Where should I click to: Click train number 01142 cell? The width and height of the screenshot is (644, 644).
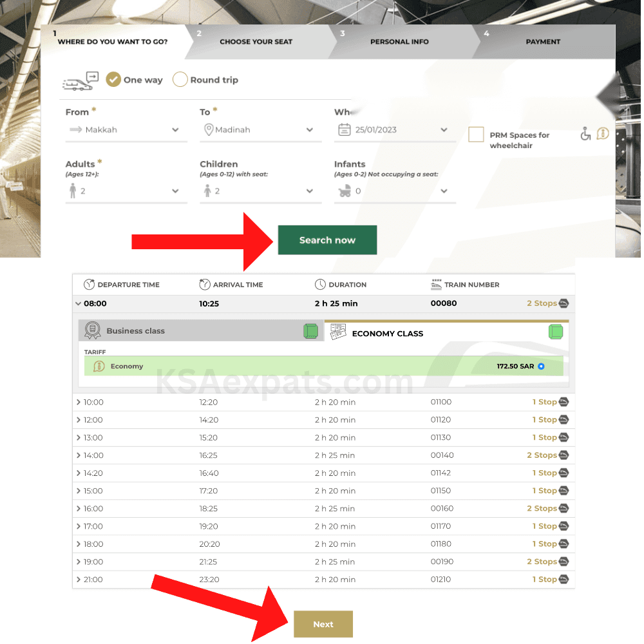tap(440, 473)
